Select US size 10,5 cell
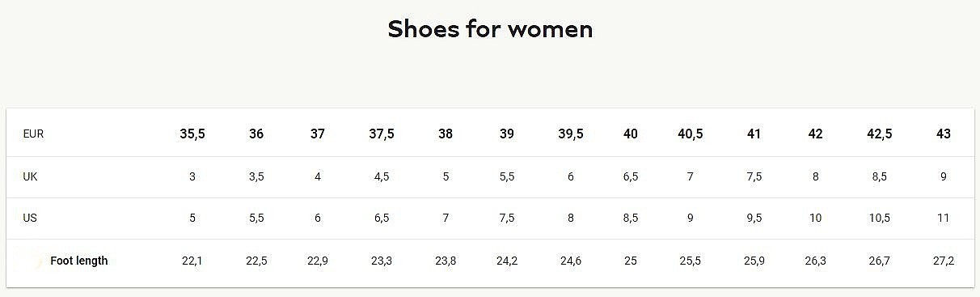The height and width of the screenshot is (297, 980). point(880,219)
